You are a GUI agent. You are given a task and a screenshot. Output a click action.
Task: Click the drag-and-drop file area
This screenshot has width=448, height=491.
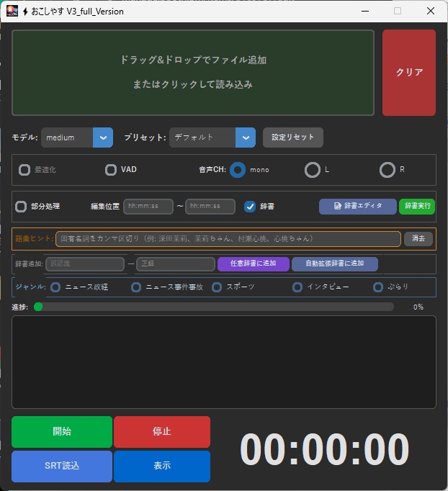(193, 73)
